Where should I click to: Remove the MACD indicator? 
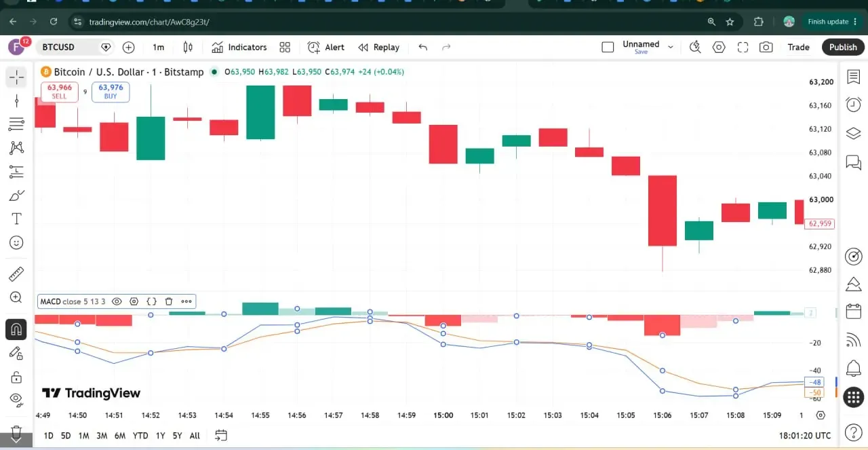(169, 301)
